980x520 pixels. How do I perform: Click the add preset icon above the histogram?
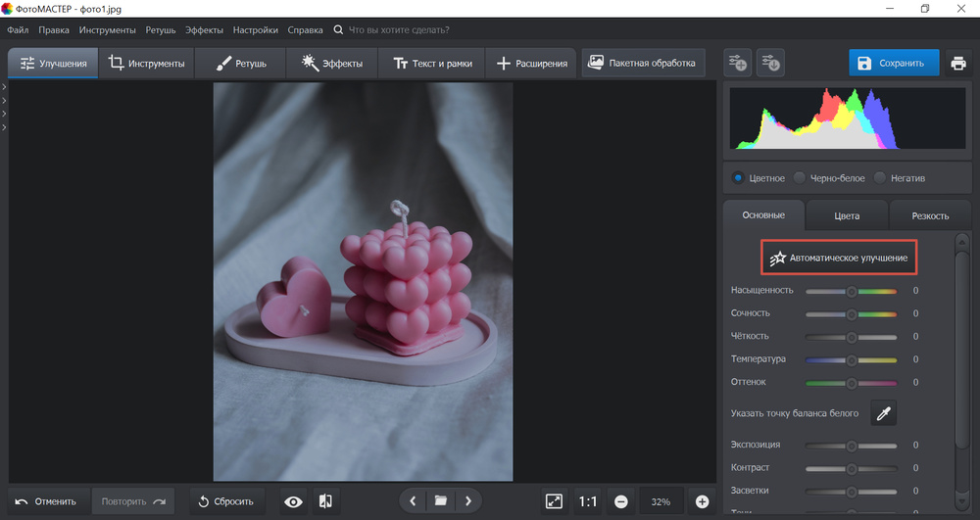pyautogui.click(x=738, y=64)
